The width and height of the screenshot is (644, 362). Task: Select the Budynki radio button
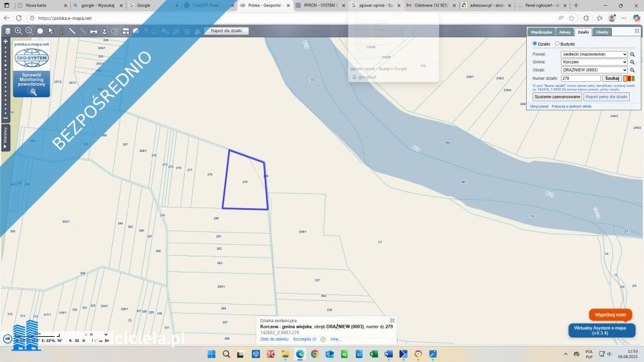point(557,44)
